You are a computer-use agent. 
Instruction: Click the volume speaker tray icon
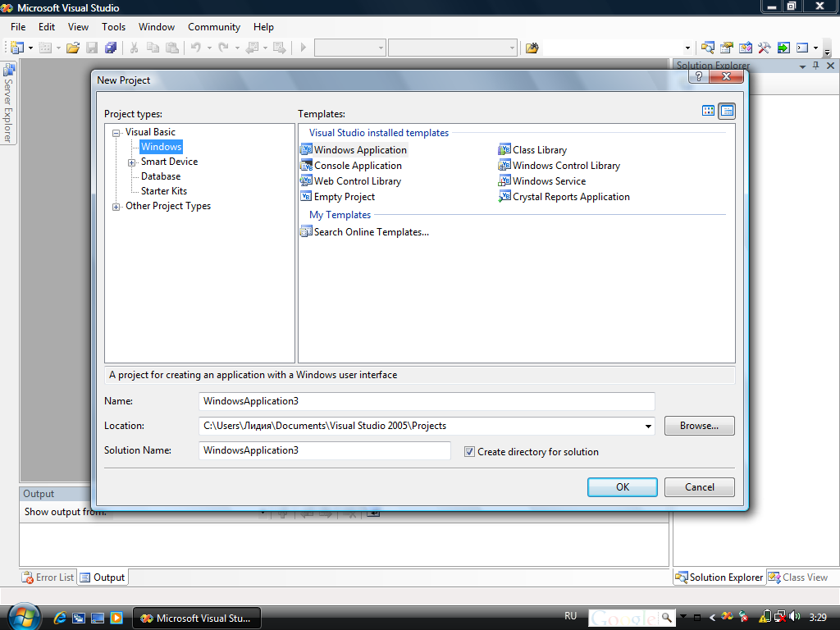pyautogui.click(x=794, y=617)
